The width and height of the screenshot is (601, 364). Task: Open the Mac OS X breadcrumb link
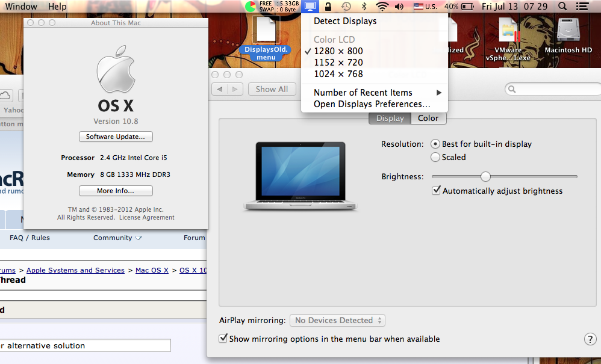tap(152, 270)
